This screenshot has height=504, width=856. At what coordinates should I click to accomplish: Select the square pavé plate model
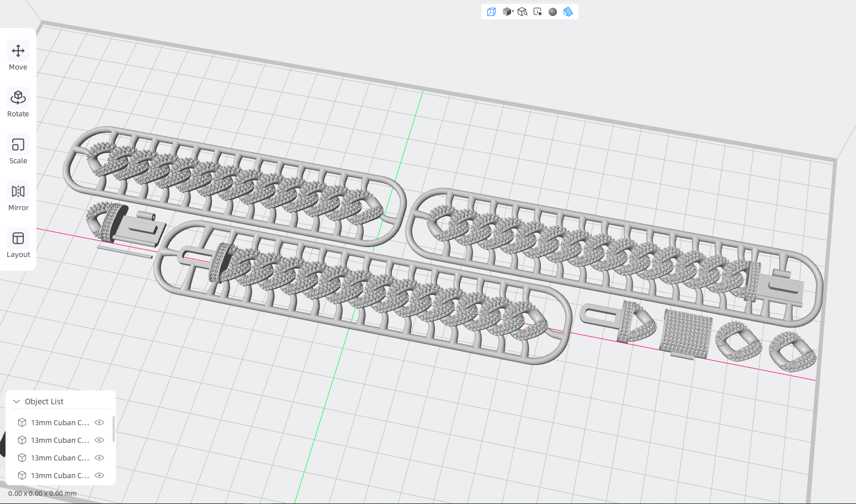pyautogui.click(x=685, y=334)
